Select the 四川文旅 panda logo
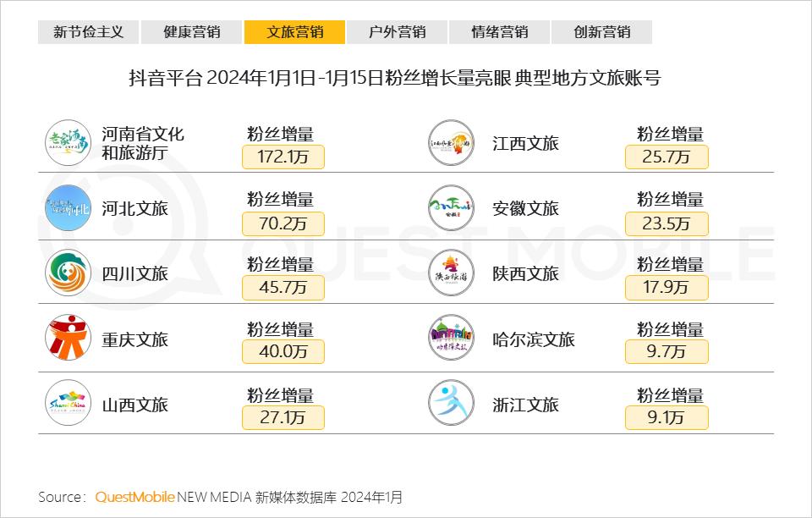The width and height of the screenshot is (812, 518). (x=68, y=273)
